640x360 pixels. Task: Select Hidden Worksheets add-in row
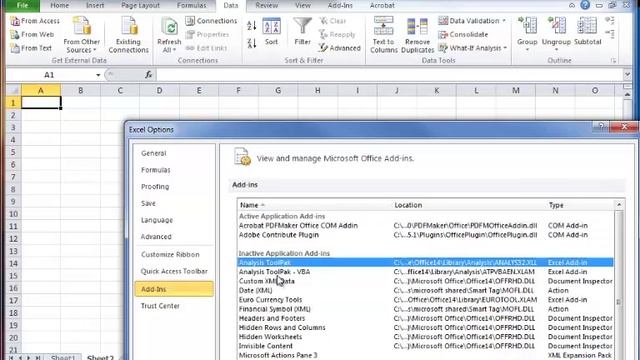tap(425, 337)
